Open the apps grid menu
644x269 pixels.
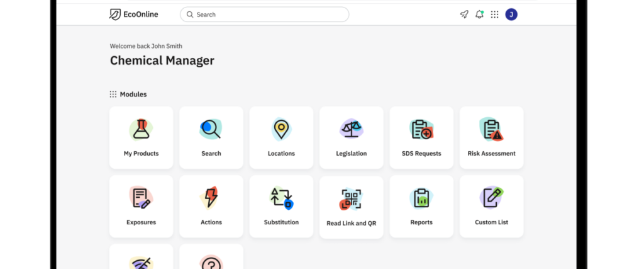click(495, 14)
